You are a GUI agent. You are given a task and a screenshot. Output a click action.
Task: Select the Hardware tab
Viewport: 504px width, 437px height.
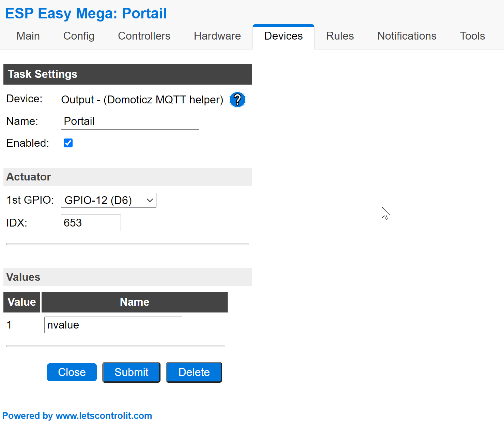tap(217, 36)
